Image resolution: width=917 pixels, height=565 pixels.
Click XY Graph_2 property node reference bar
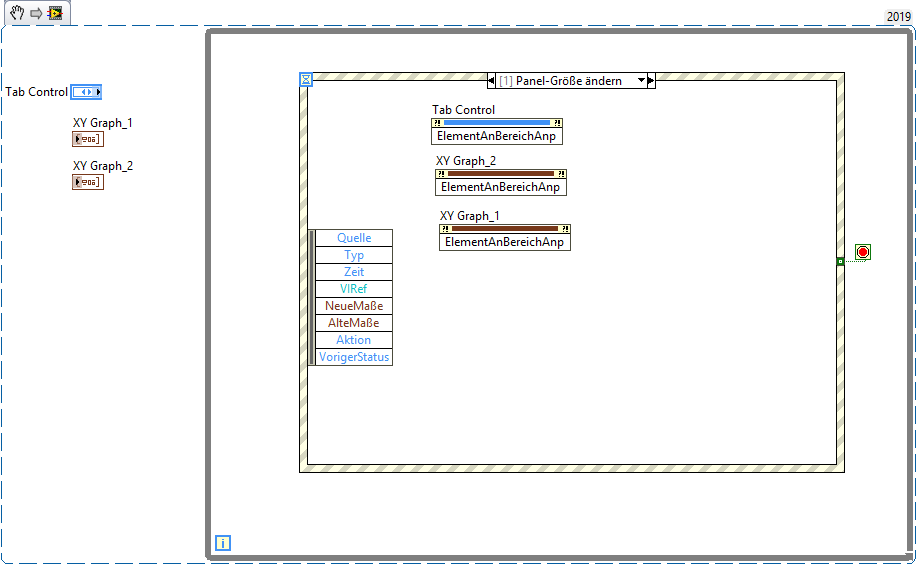click(x=501, y=174)
